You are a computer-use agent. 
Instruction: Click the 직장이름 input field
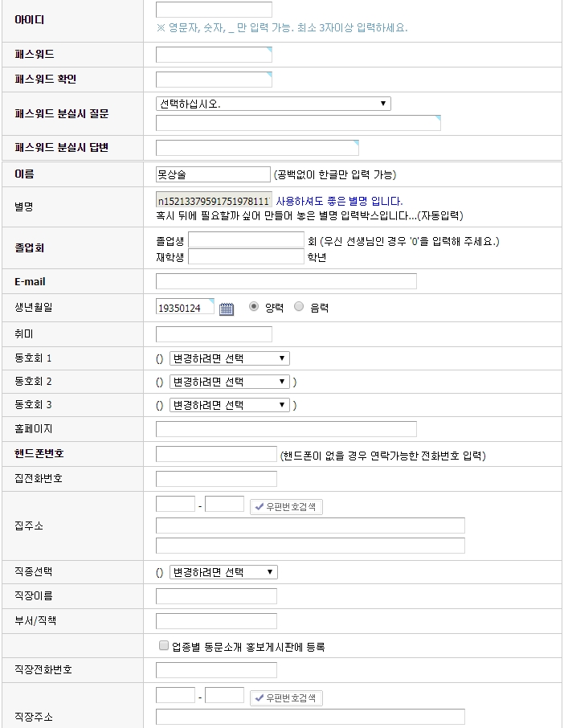click(216, 596)
